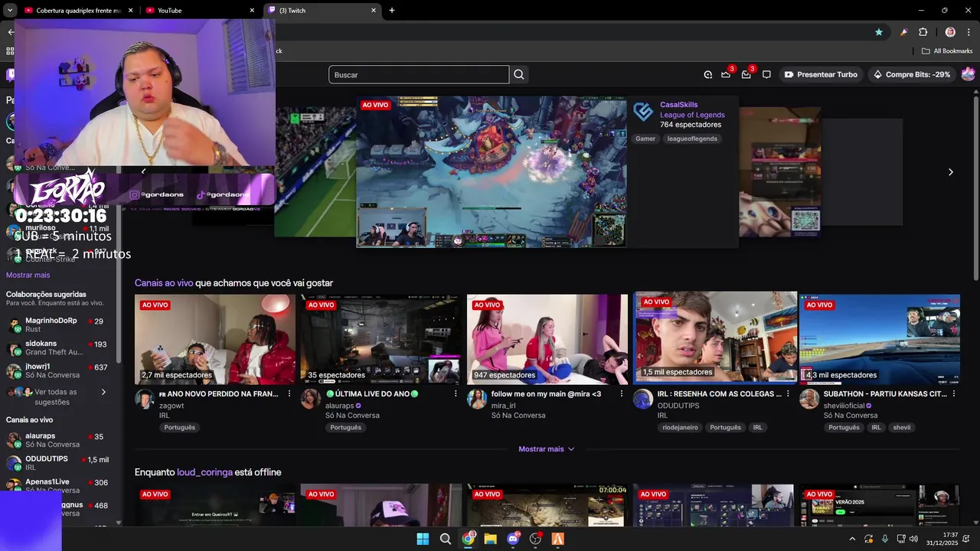Click the Gamer tag
Screen dimensions: 980x551
click(645, 139)
